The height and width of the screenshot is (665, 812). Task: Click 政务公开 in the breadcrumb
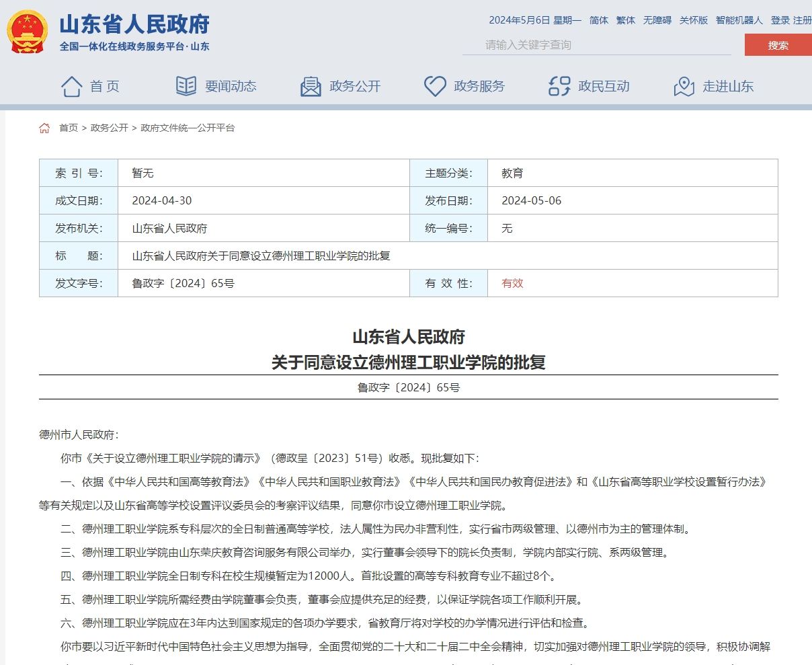[110, 128]
